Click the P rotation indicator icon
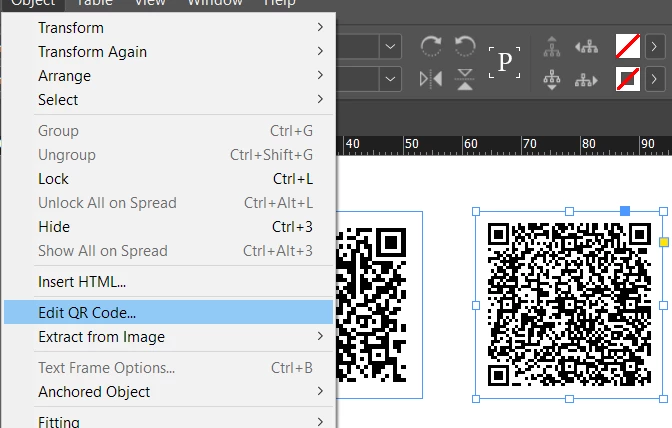 pyautogui.click(x=504, y=63)
